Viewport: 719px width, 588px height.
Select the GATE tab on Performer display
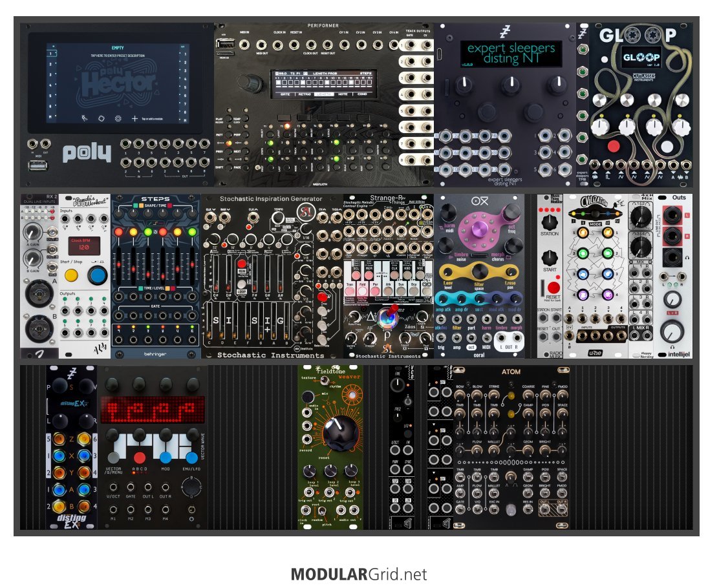tap(284, 94)
